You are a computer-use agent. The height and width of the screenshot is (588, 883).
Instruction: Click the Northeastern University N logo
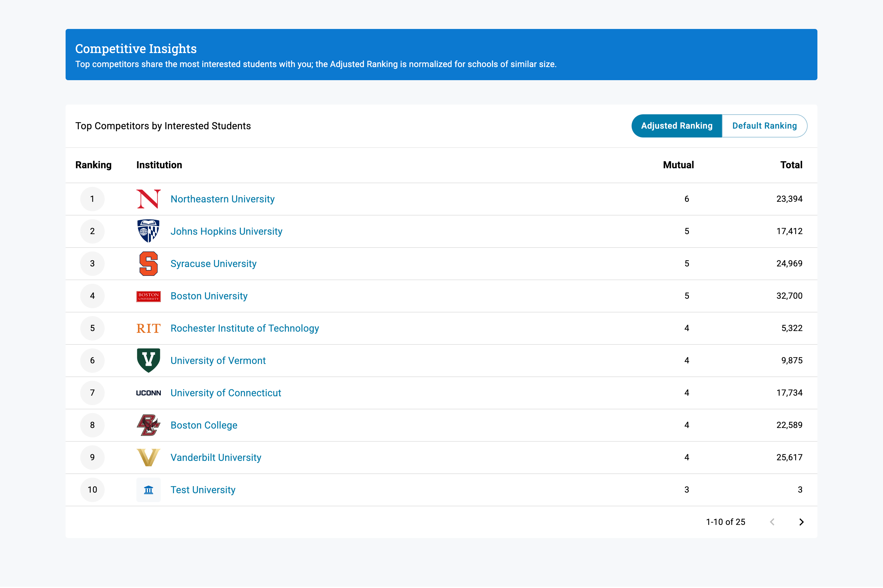[x=148, y=199]
